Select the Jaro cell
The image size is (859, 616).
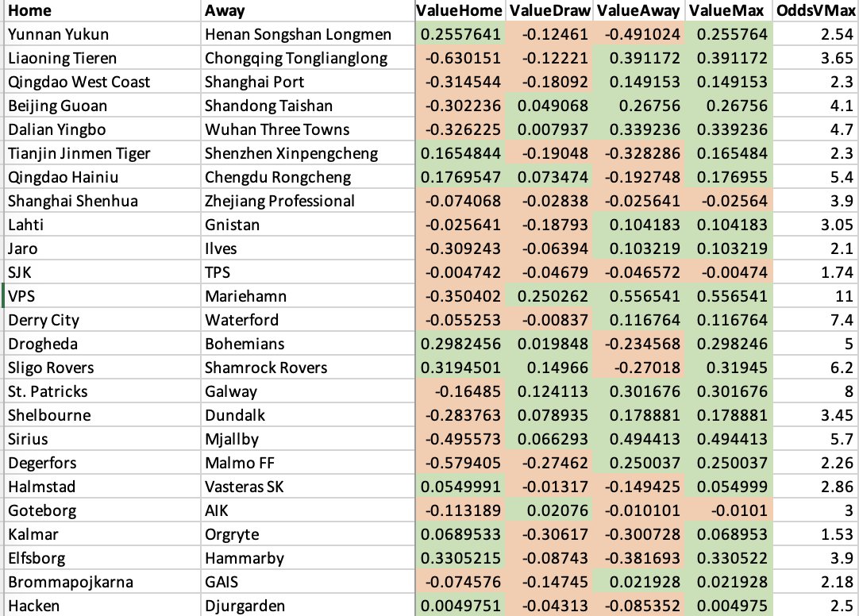click(102, 248)
